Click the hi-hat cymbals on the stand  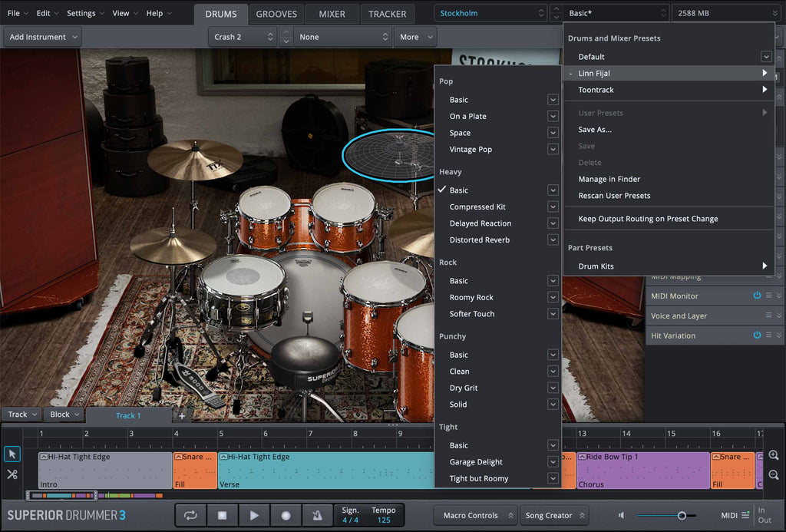pos(173,245)
